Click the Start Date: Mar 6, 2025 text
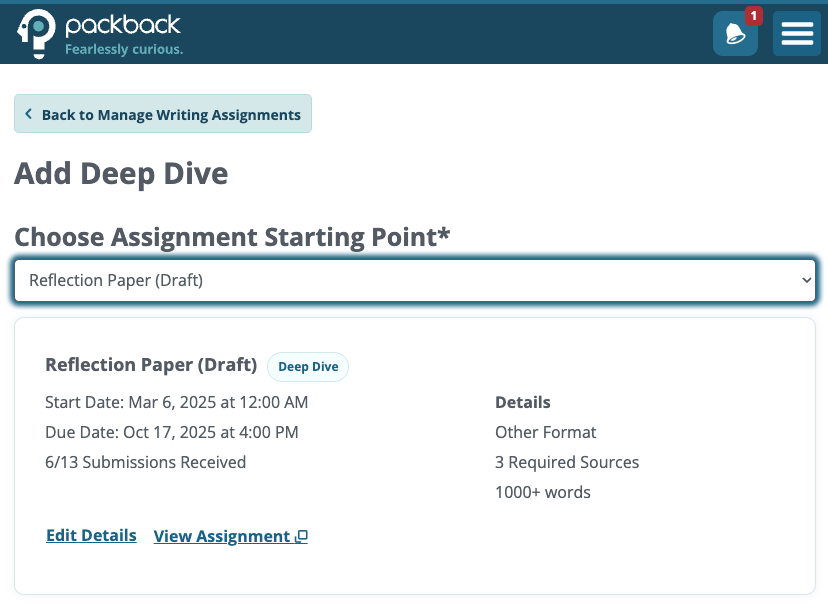 (x=176, y=402)
